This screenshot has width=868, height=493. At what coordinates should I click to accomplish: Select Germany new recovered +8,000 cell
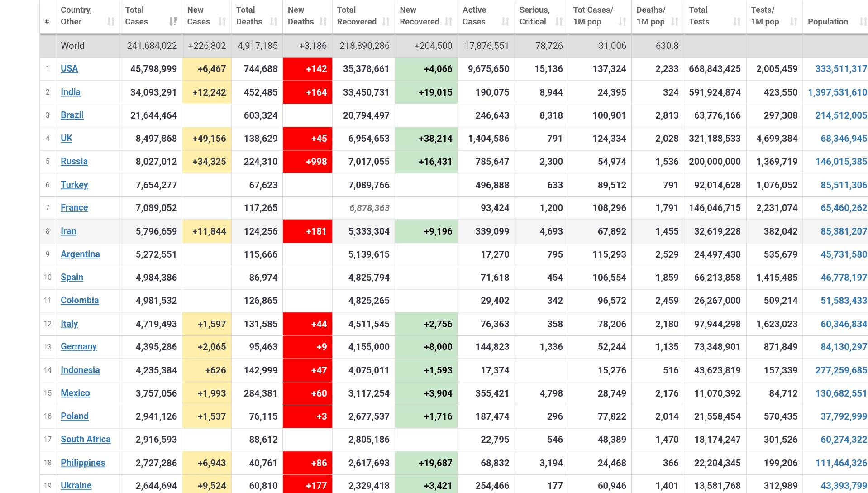pyautogui.click(x=426, y=347)
